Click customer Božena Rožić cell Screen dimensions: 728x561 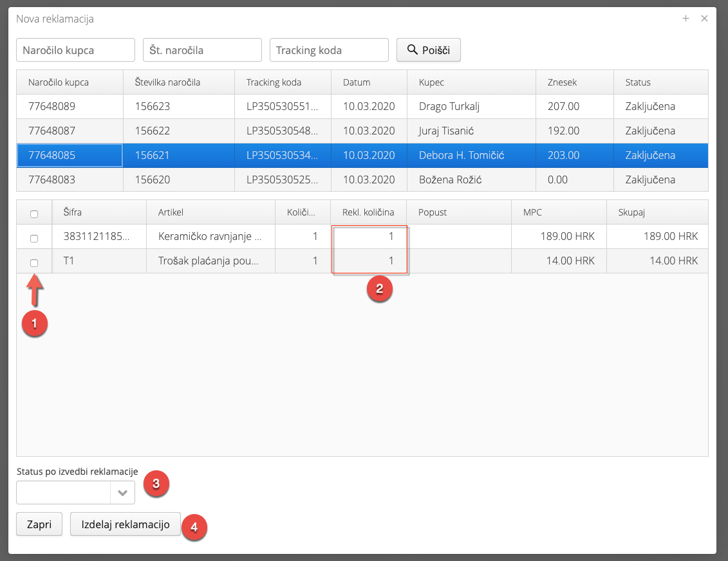click(471, 179)
